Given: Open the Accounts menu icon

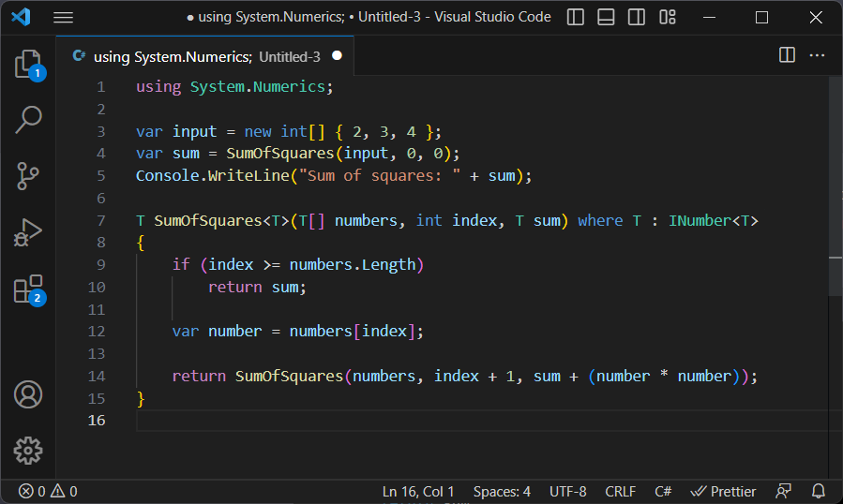Looking at the screenshot, I should pos(28,394).
